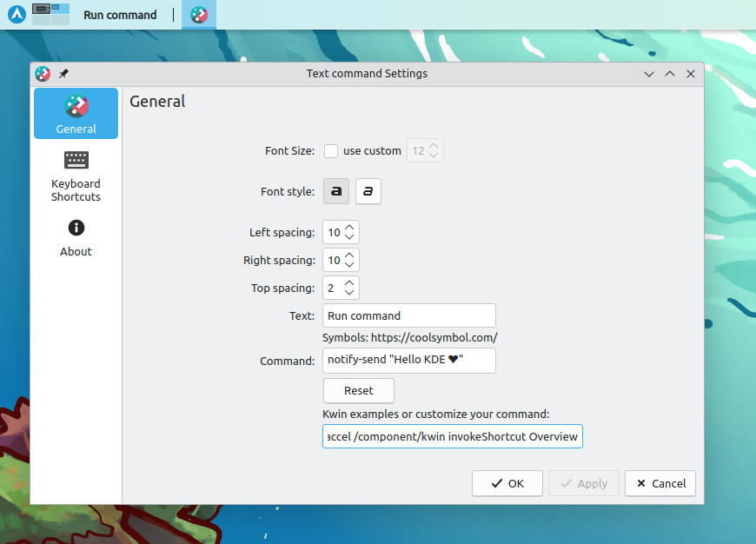This screenshot has height=544, width=756.
Task: Enable the use custom font size checkbox
Action: pos(331,151)
